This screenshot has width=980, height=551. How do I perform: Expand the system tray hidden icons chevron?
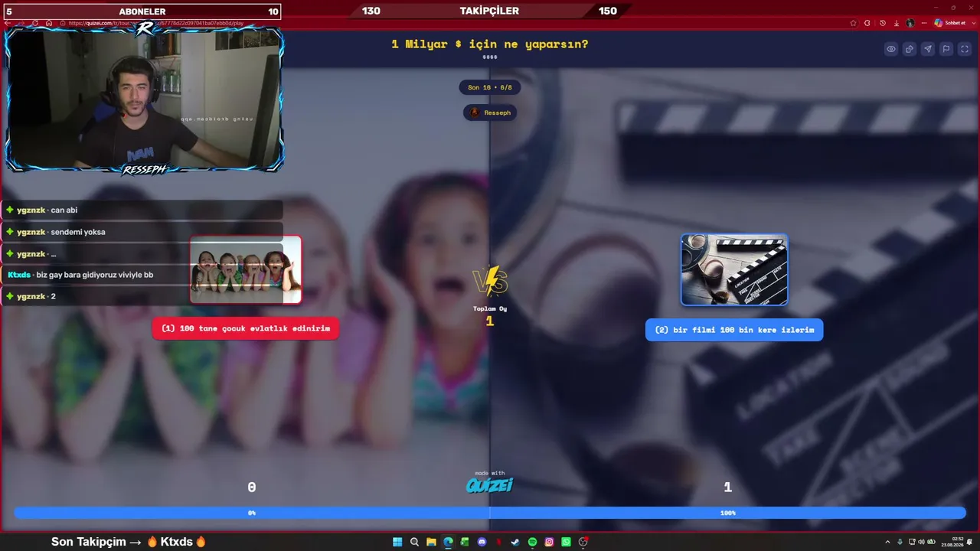pos(888,542)
